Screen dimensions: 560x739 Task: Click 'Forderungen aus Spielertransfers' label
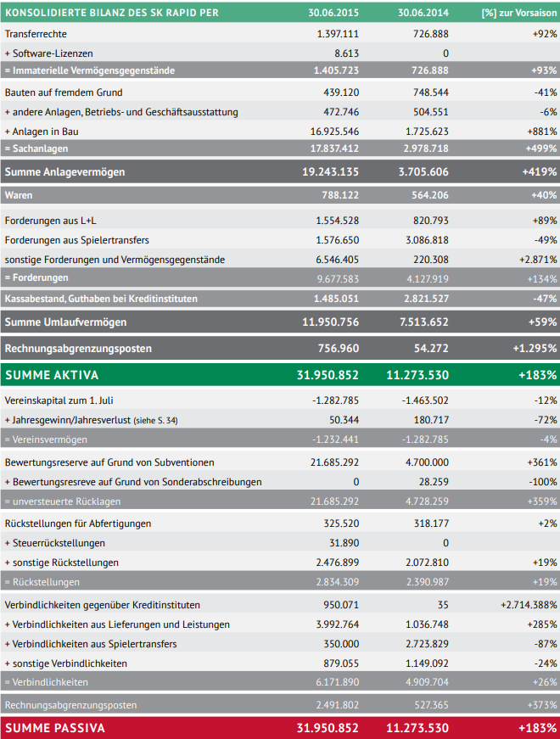tap(77, 240)
